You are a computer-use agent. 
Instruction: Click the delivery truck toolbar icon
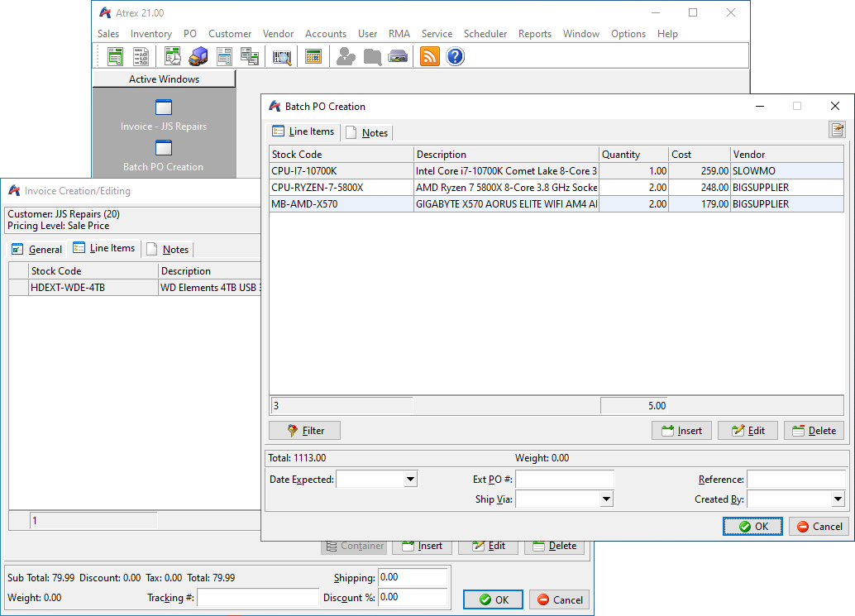point(198,56)
